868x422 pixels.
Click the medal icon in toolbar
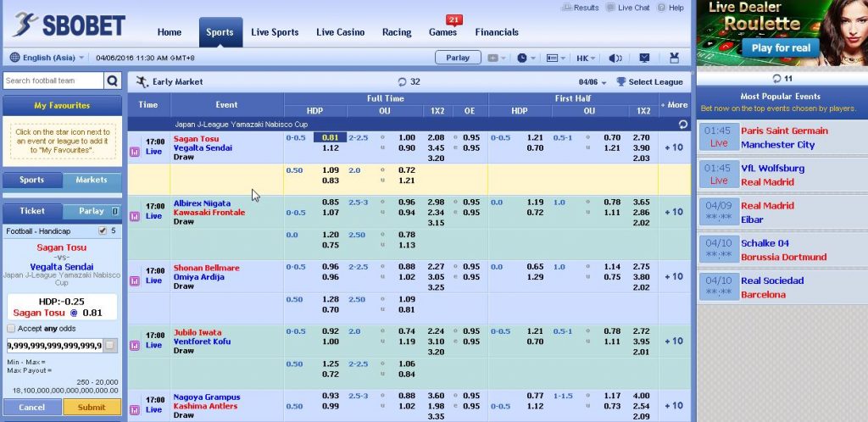[674, 58]
